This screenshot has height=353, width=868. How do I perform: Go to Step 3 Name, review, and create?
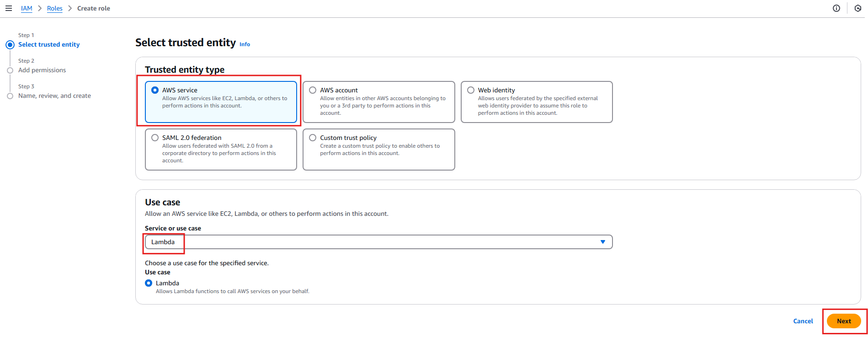click(x=54, y=96)
